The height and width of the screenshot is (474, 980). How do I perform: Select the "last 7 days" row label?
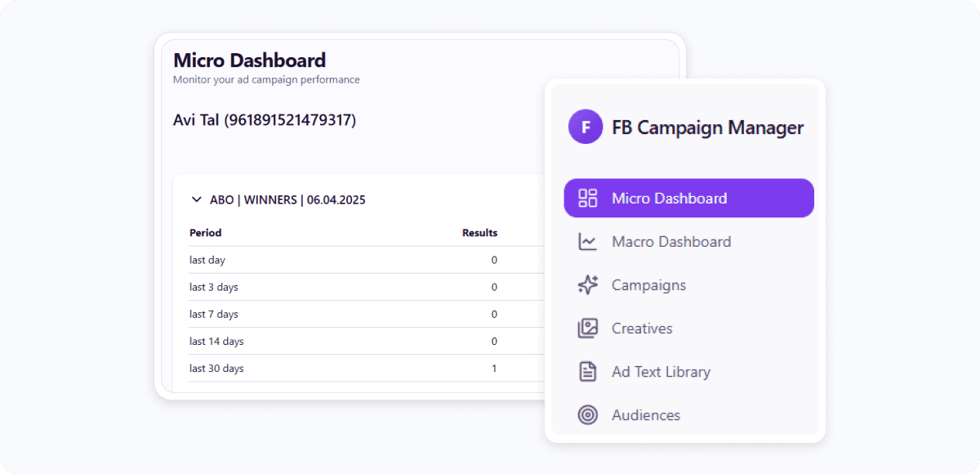tap(214, 314)
